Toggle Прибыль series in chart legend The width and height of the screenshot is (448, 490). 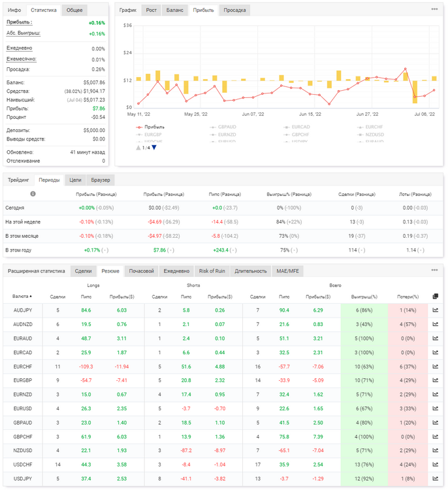click(x=150, y=127)
